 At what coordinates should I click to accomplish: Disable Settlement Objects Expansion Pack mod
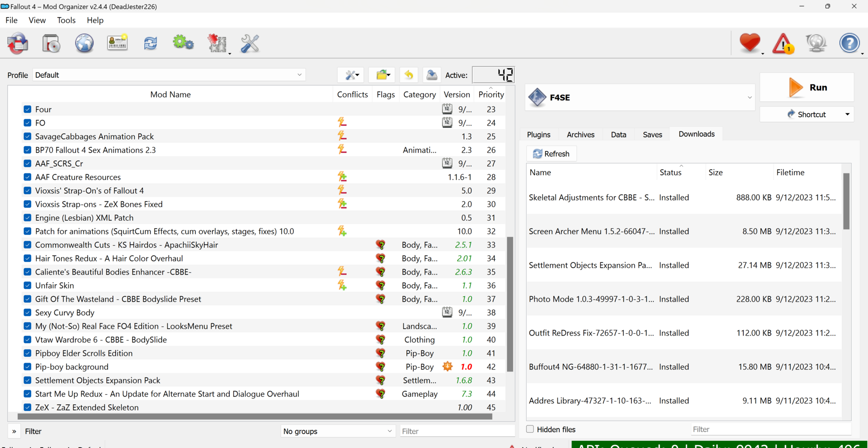click(x=28, y=380)
